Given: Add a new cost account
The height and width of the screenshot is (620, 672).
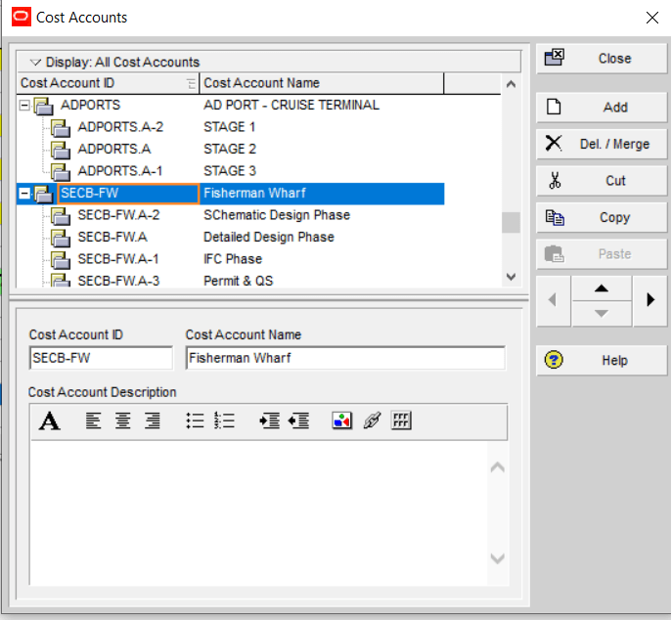Looking at the screenshot, I should (x=602, y=108).
